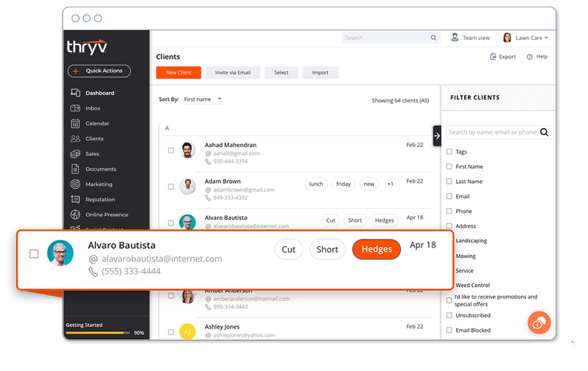
Task: Enable the First Name filter checkbox
Action: pos(449,167)
